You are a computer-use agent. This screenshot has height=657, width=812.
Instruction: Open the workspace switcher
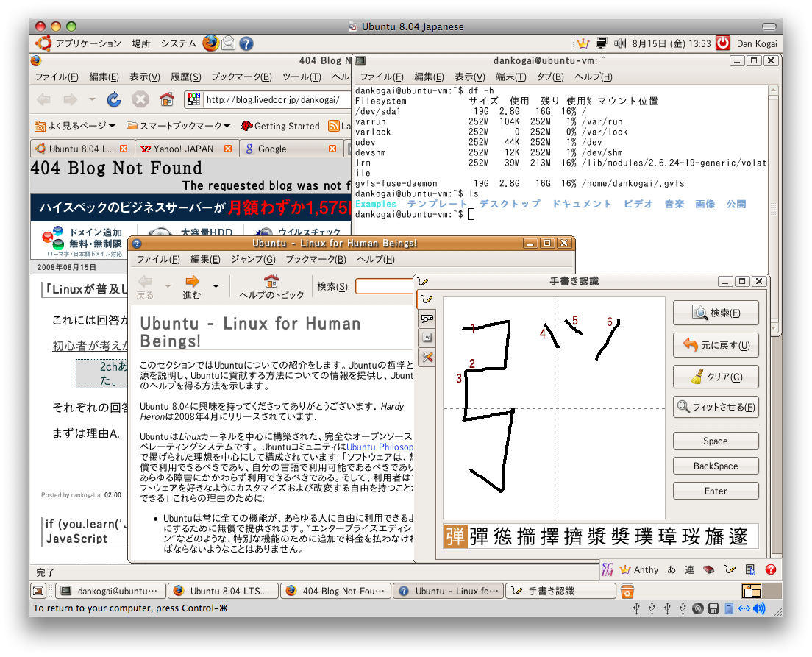[x=761, y=591]
